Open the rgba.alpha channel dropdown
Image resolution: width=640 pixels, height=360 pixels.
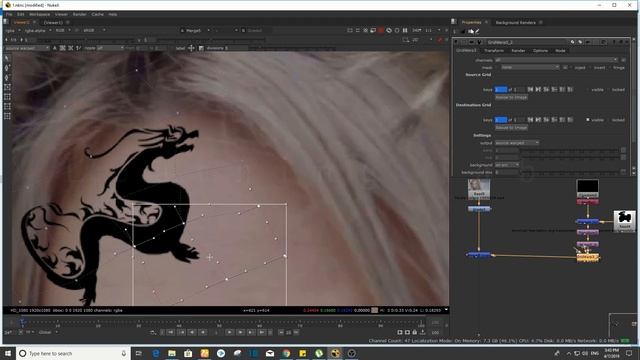pos(38,30)
